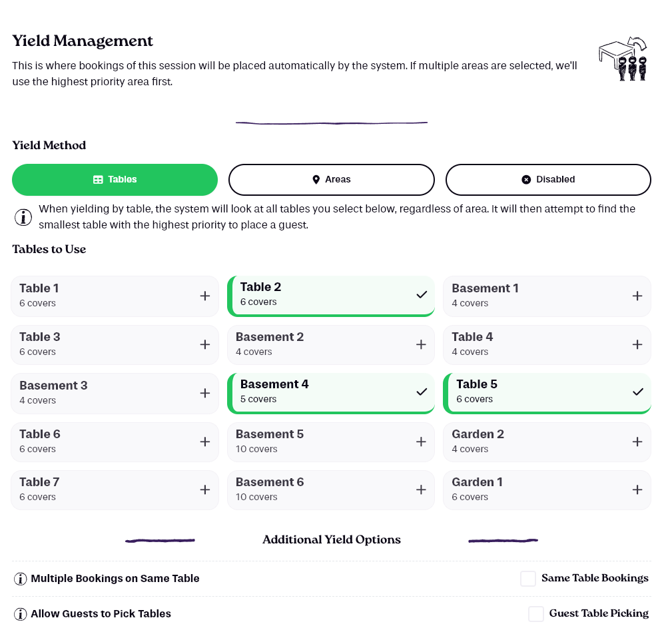Switch yield method to Areas

tap(331, 180)
